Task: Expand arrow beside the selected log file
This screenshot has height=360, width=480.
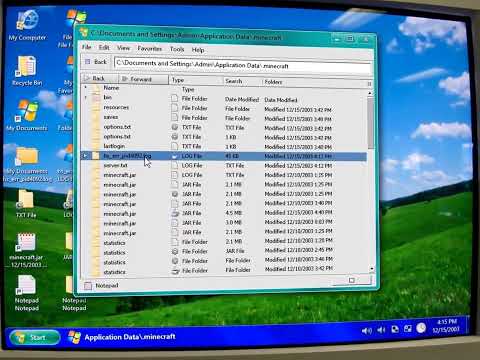Action: point(85,155)
